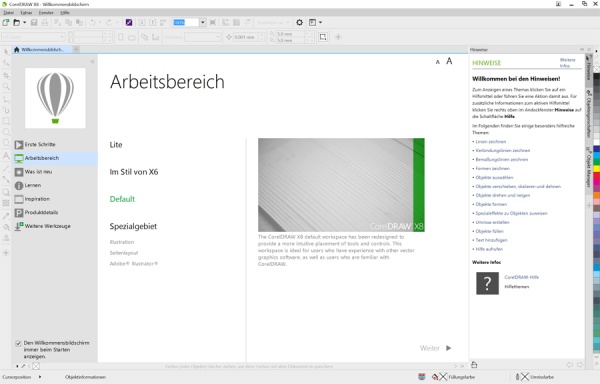Click the Print icon in toolbar

[45, 23]
